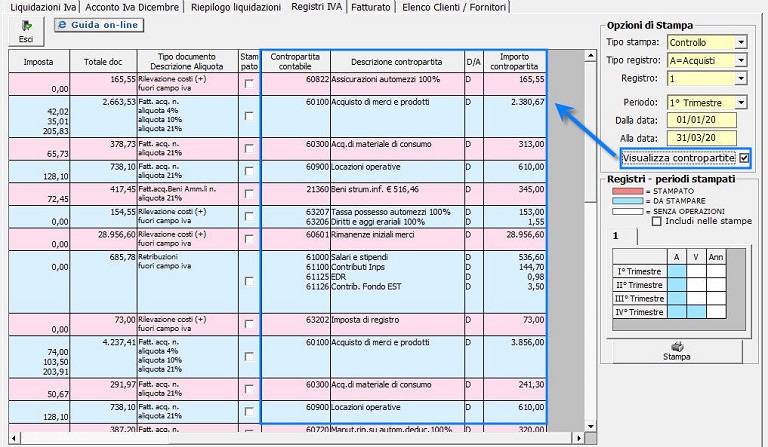Check Stampato box for 2.663,53 row
768x447 pixels.
coord(249,116)
